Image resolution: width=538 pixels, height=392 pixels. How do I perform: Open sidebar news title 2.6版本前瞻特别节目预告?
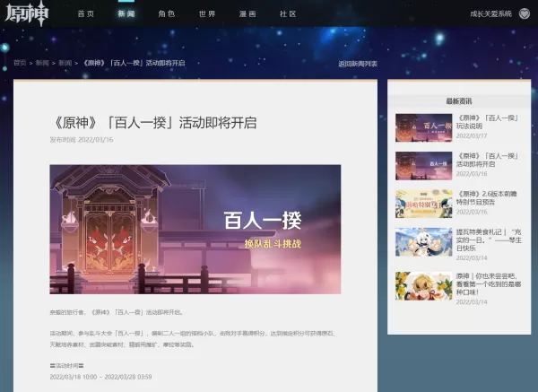(487, 198)
